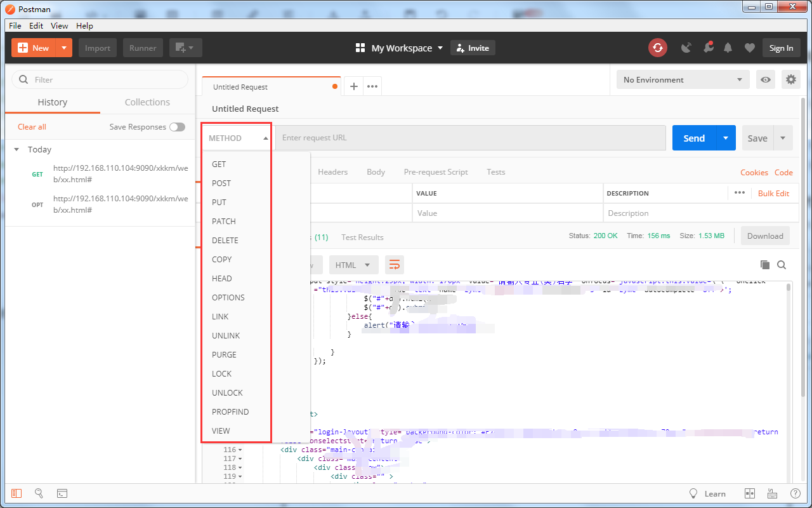
Task: Open Save button dropdown arrow
Action: click(x=783, y=138)
